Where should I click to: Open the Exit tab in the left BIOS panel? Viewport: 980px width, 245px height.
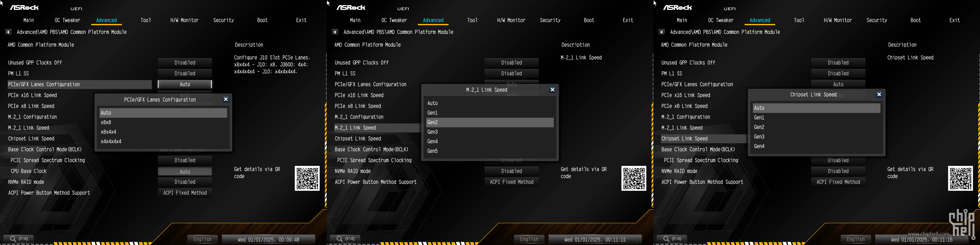click(301, 20)
